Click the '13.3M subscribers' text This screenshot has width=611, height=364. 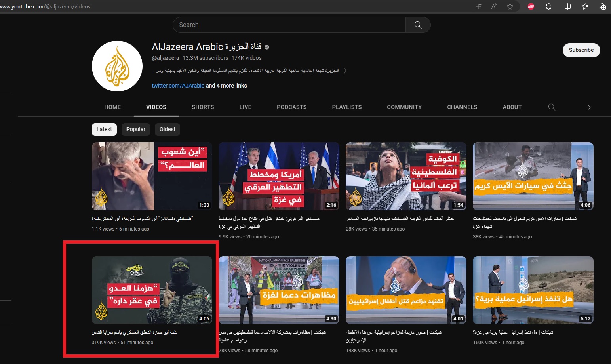(x=205, y=58)
